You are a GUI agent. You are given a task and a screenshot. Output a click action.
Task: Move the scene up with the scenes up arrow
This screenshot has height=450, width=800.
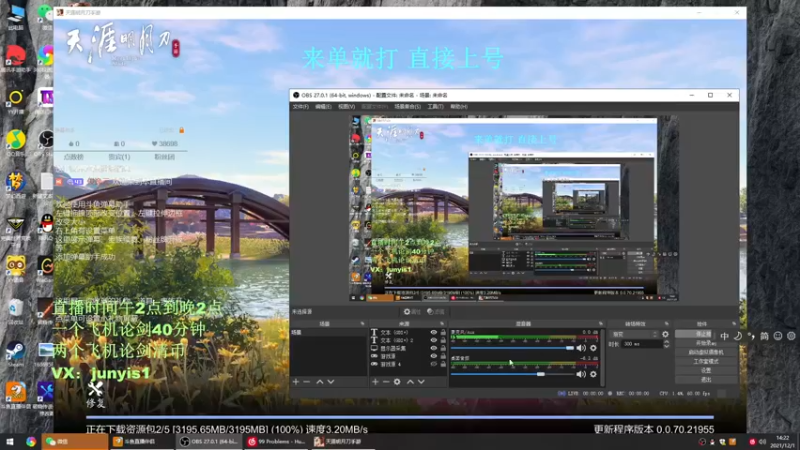(319, 382)
